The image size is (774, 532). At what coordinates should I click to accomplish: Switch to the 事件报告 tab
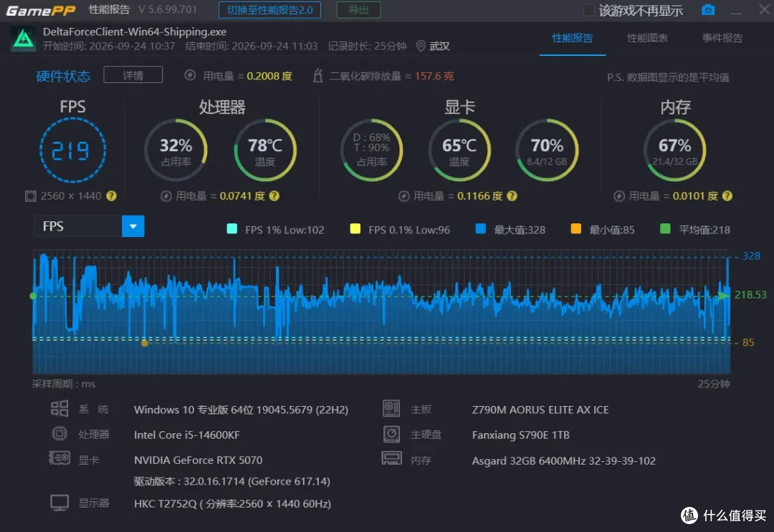coord(722,38)
